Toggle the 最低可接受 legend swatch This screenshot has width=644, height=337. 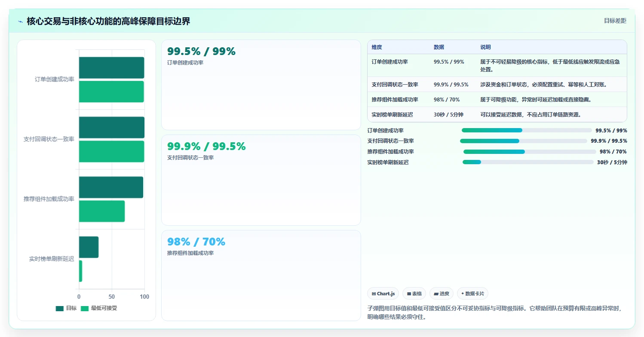pos(85,308)
